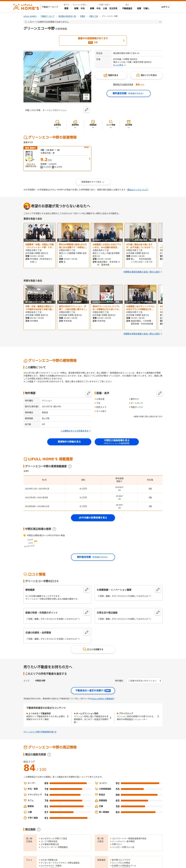Open first 賃貸 company card photo

click(40, 232)
